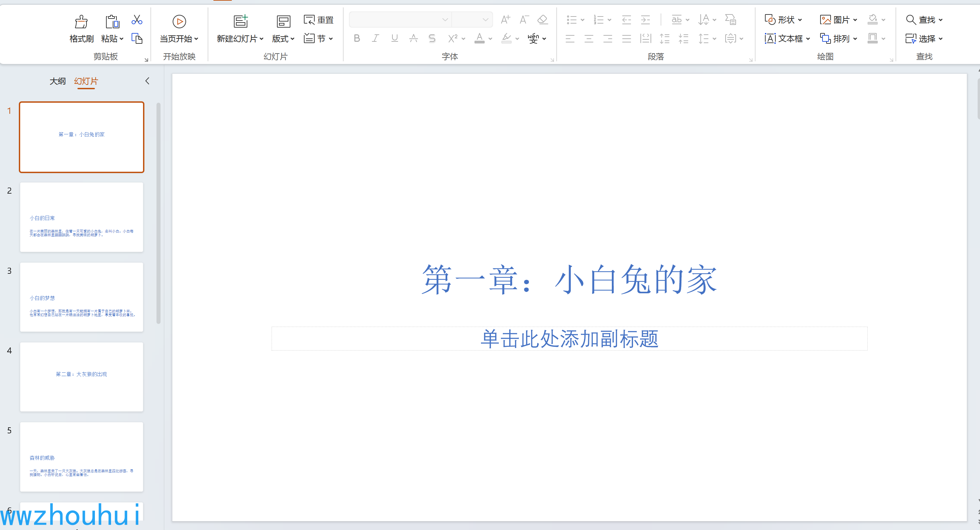Expand the shapes (形状) dropdown
Viewport: 980px width, 530px height.
(x=800, y=20)
